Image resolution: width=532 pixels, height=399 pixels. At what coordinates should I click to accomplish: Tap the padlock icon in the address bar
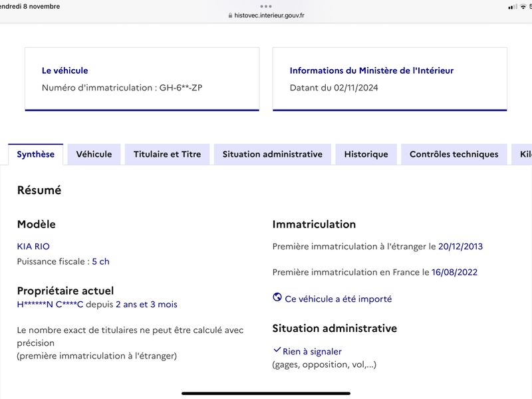coord(230,15)
